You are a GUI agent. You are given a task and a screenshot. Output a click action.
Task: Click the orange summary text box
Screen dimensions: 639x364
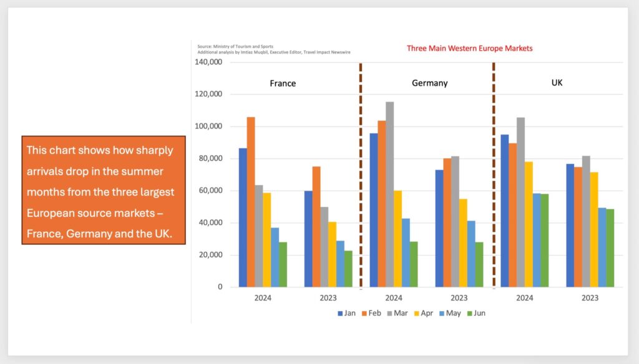pyautogui.click(x=104, y=190)
